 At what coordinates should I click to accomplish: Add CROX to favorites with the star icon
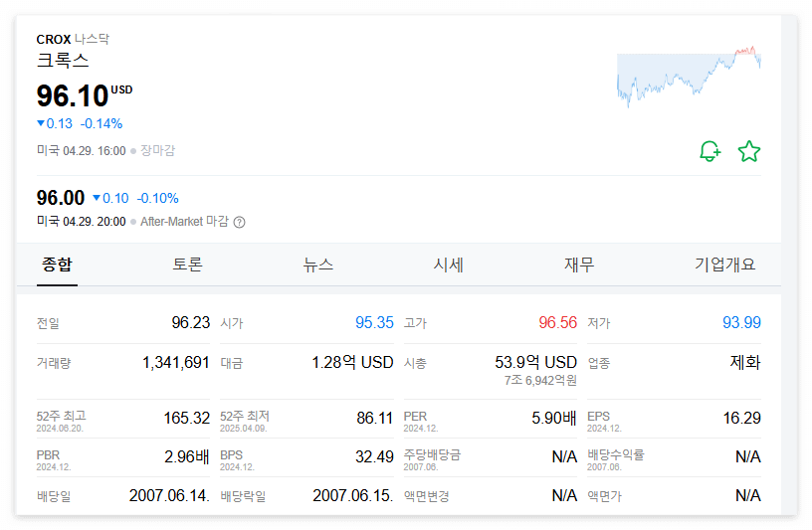coord(749,151)
